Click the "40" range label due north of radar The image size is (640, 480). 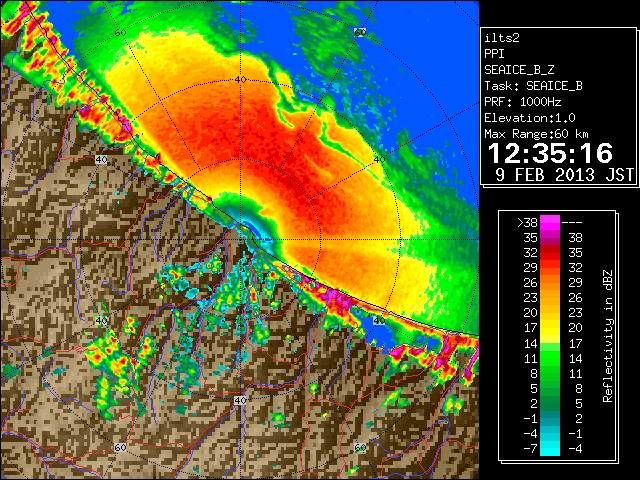[240, 80]
